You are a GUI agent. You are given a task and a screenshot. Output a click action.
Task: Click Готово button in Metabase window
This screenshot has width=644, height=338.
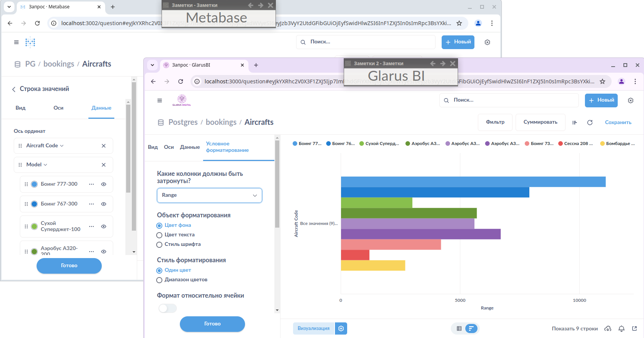69,266
